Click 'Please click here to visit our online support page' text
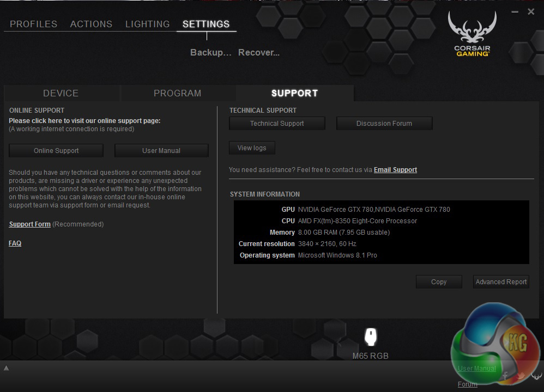This screenshot has height=392, width=544. tap(84, 121)
